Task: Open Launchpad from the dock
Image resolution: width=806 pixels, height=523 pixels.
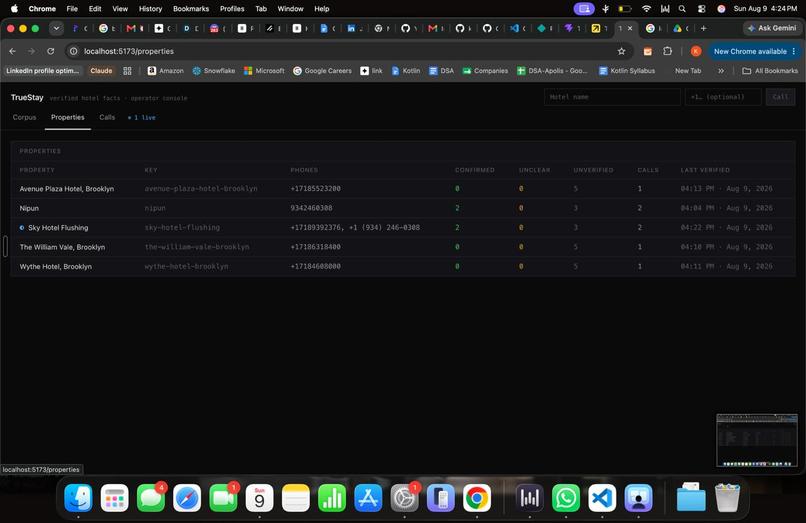Action: [114, 498]
